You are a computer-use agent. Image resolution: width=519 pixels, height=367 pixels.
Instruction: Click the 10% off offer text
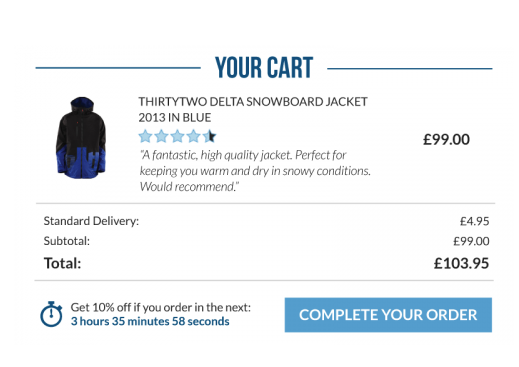pyautogui.click(x=161, y=307)
